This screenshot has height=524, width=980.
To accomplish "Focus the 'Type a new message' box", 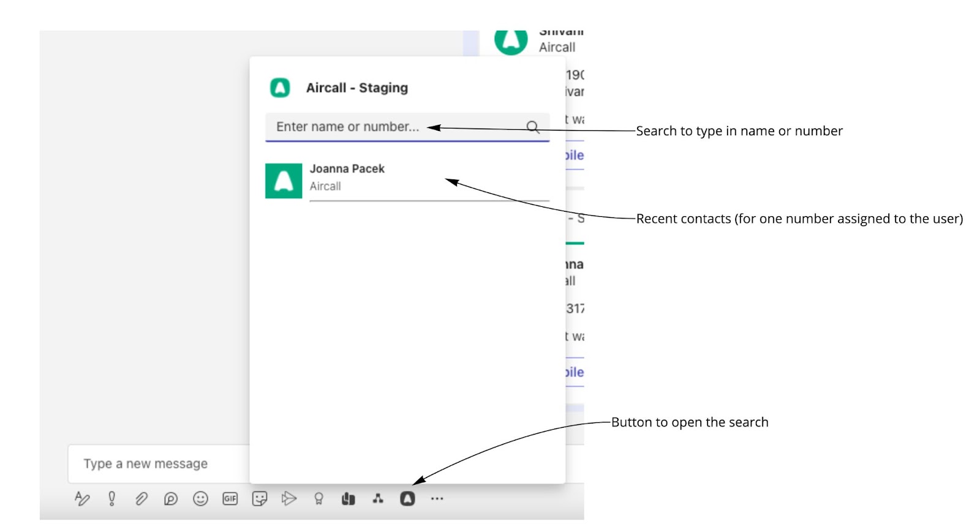I will [159, 463].
